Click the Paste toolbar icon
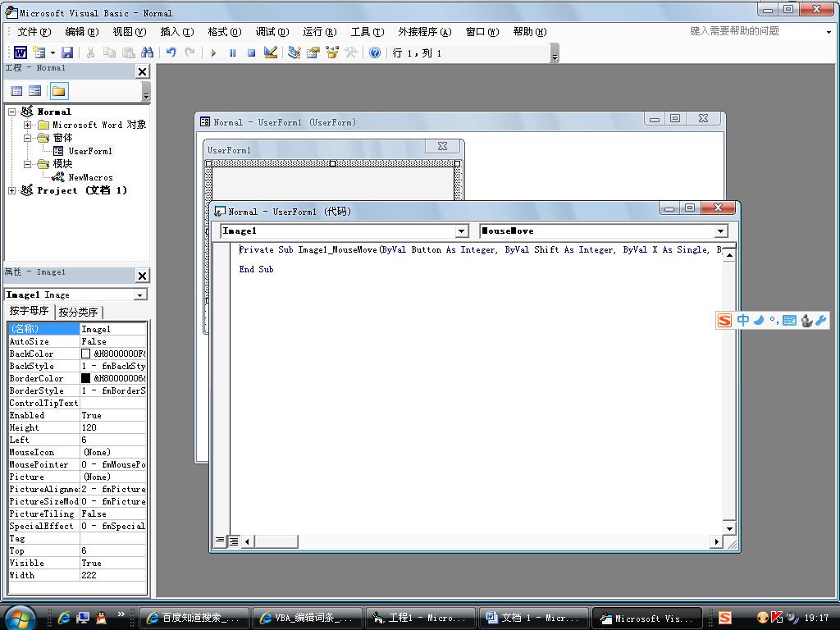Viewport: 840px width, 630px height. pos(128,52)
